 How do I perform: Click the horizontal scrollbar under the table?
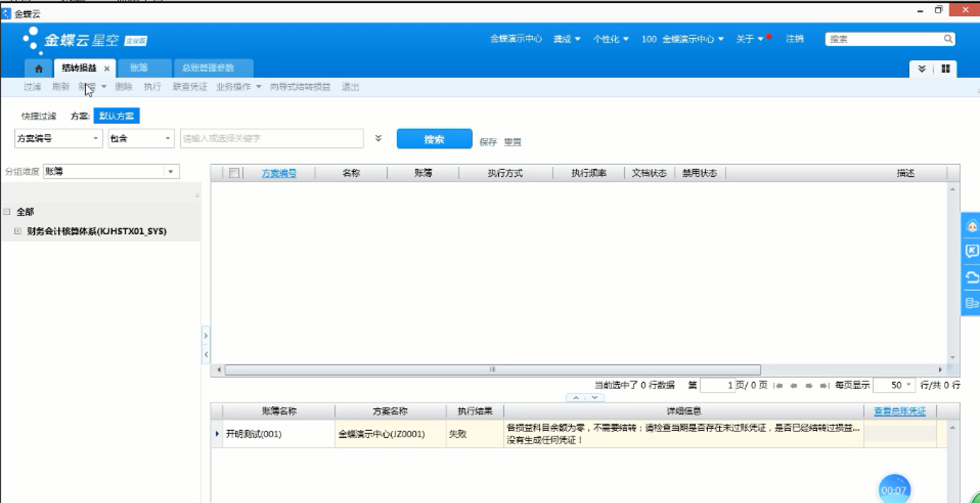point(492,369)
